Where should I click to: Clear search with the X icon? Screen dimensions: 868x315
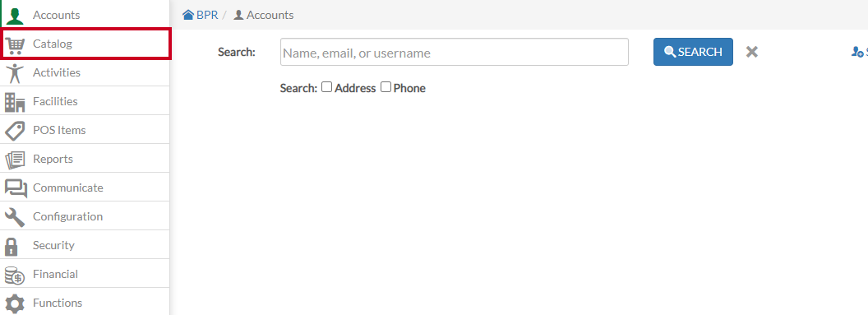click(752, 52)
